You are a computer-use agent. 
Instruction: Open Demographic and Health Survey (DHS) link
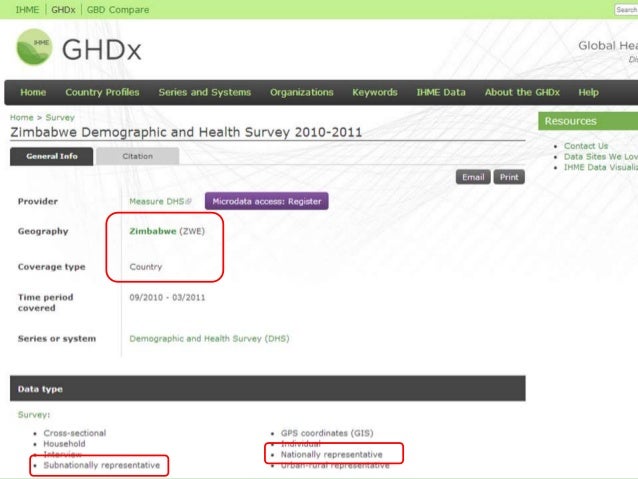click(x=209, y=339)
